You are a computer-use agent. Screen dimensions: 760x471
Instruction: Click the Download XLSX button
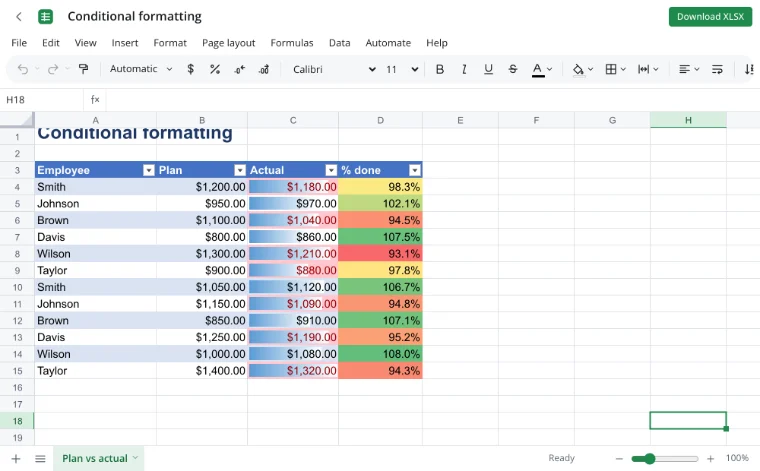click(710, 16)
